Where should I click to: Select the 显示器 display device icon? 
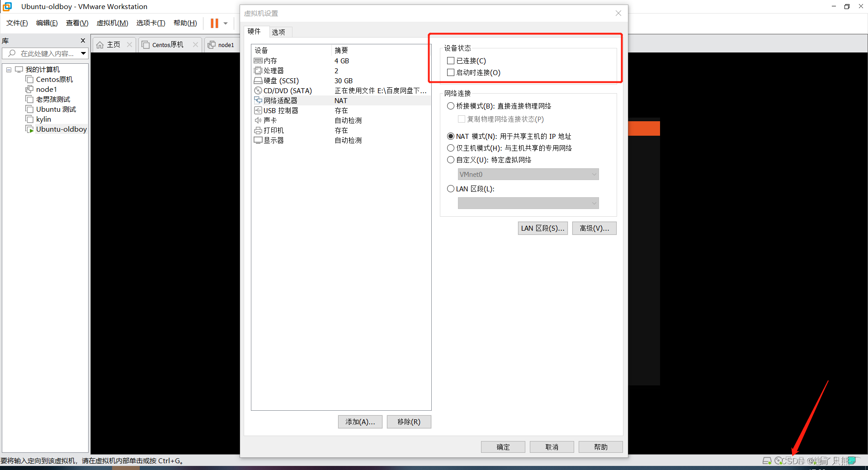258,140
